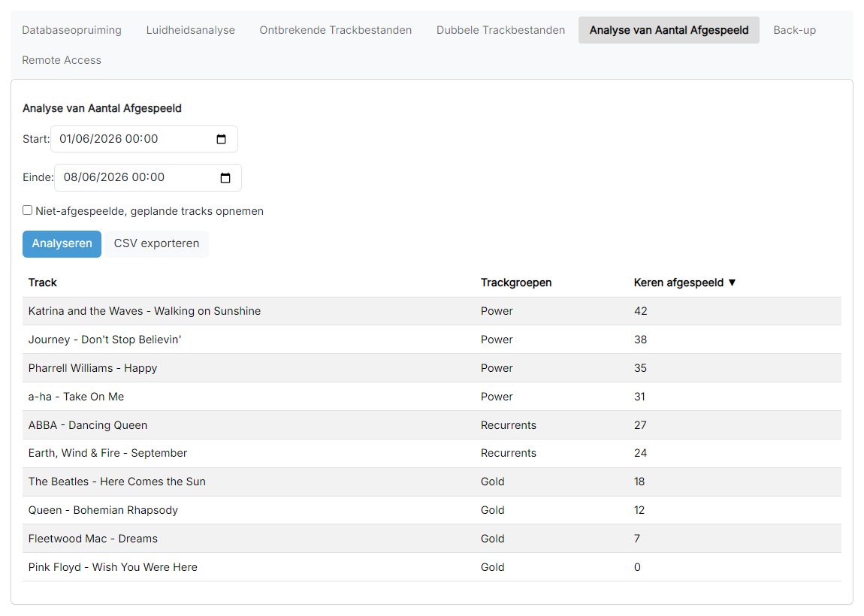Click Gold group of Queen row
Image resolution: width=864 pixels, height=616 pixels.
(493, 510)
